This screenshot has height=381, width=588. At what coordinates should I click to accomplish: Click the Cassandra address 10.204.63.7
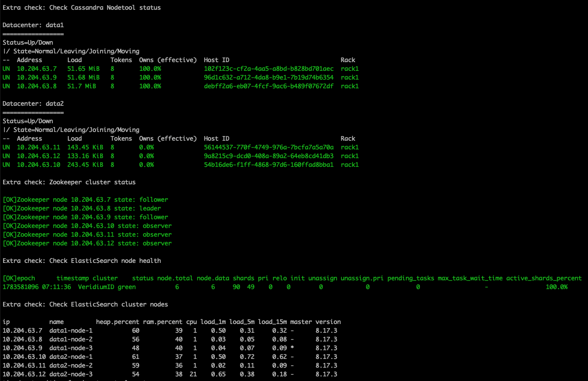37,69
